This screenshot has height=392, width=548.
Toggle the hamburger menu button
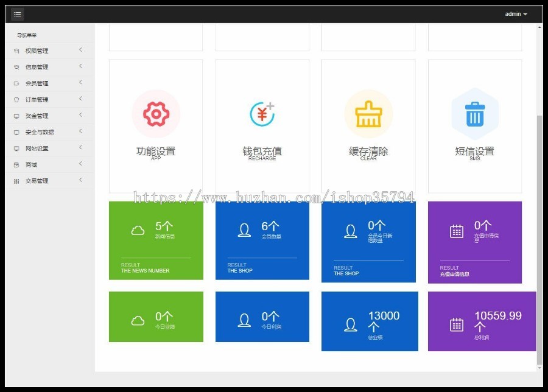pos(18,14)
